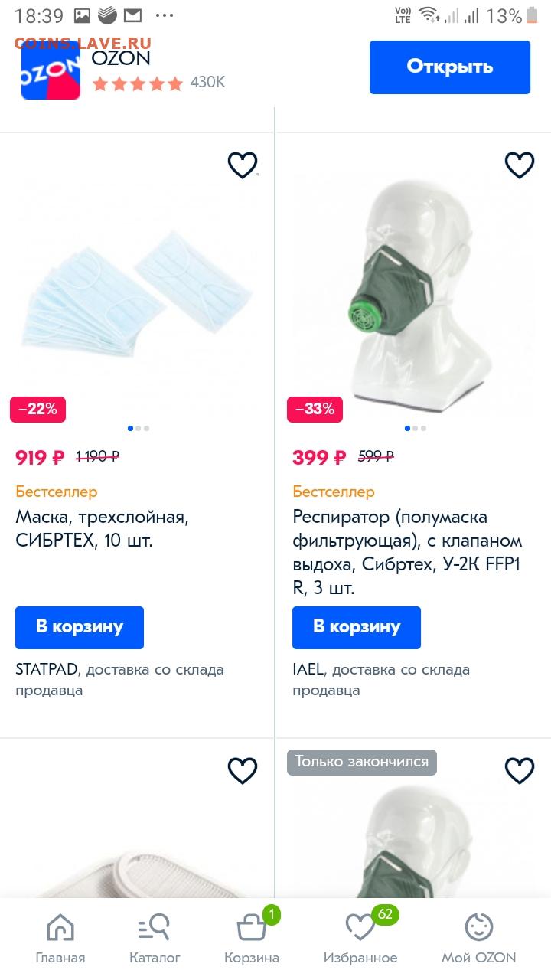Toggle heart on sold-out respirator card
Viewport: 551px width, 980px height.
(x=520, y=770)
